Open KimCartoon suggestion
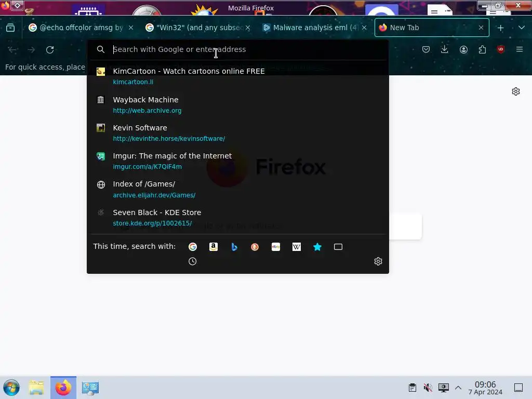Viewport: 532px width, 399px height. tap(238, 76)
